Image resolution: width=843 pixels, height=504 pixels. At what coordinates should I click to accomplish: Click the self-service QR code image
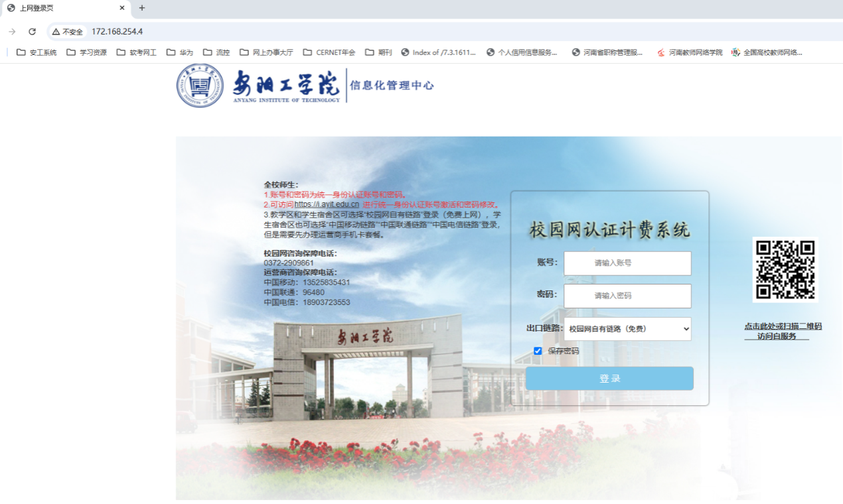(x=785, y=269)
